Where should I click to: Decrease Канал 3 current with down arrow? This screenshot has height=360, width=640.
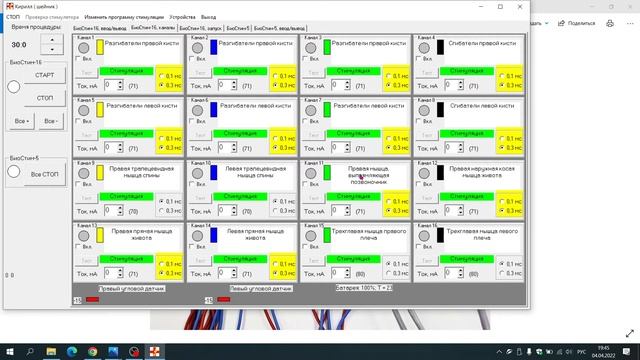[x=347, y=87]
